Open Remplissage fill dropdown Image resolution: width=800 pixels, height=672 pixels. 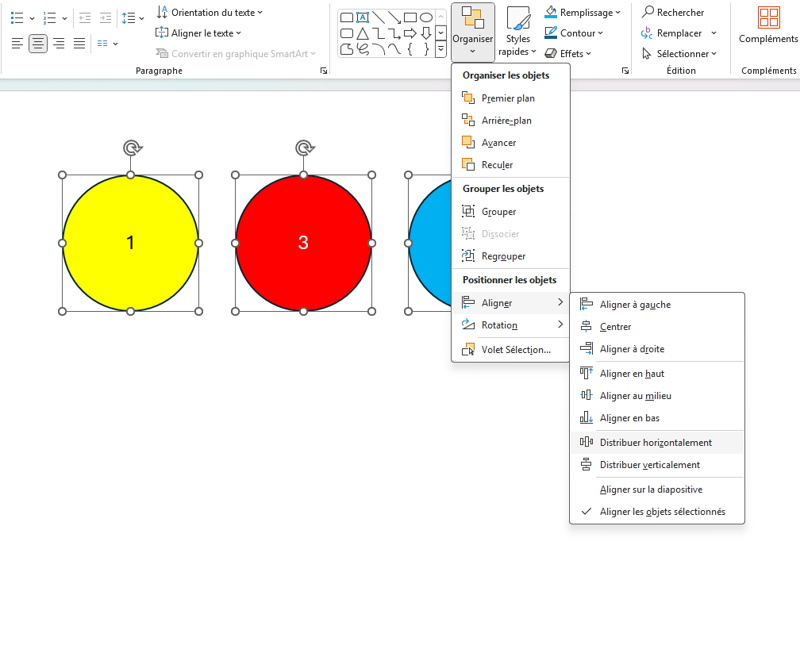pos(583,12)
